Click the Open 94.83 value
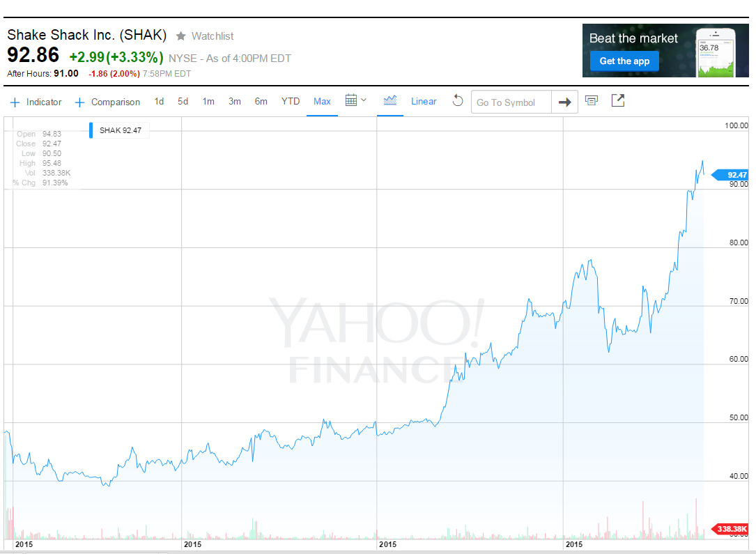Viewport: 756px width, 554px height. pos(52,134)
